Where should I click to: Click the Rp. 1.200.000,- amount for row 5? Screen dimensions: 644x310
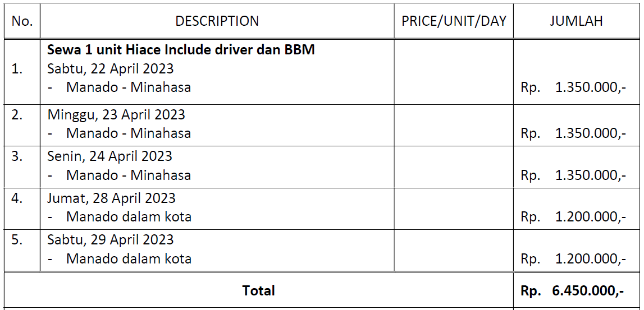(x=573, y=259)
